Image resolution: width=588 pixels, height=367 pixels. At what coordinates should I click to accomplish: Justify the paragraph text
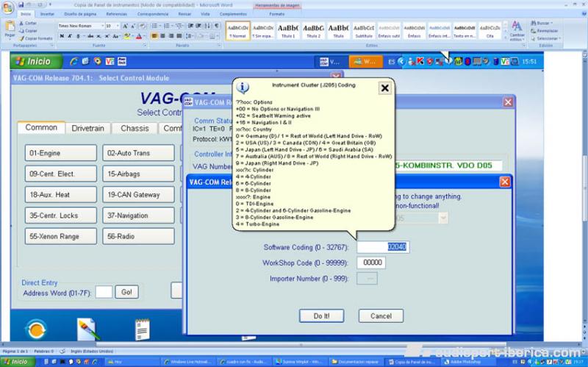179,36
